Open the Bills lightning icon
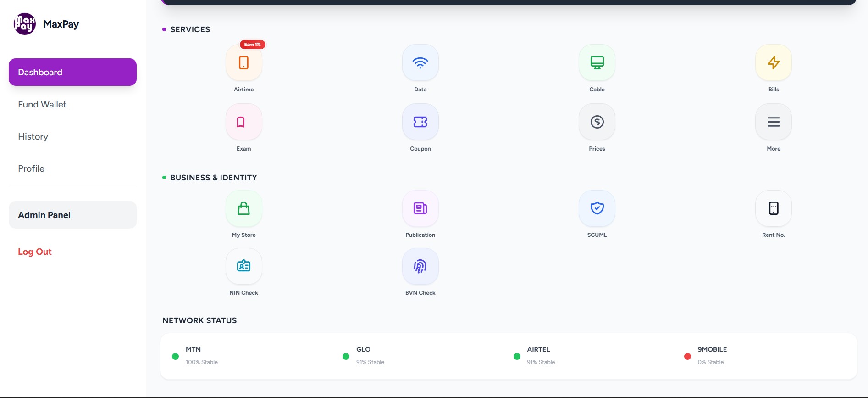The width and height of the screenshot is (868, 398). click(x=773, y=63)
